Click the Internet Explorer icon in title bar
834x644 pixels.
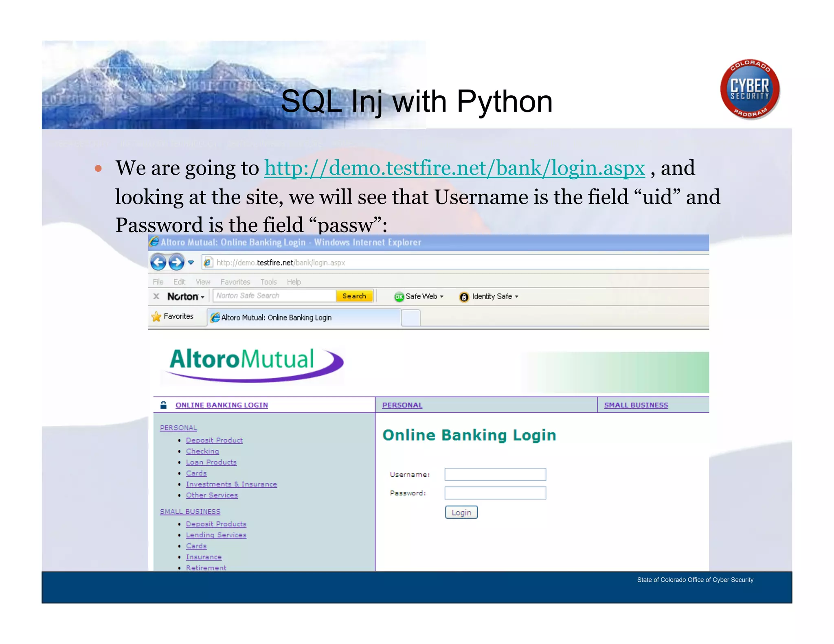click(154, 242)
